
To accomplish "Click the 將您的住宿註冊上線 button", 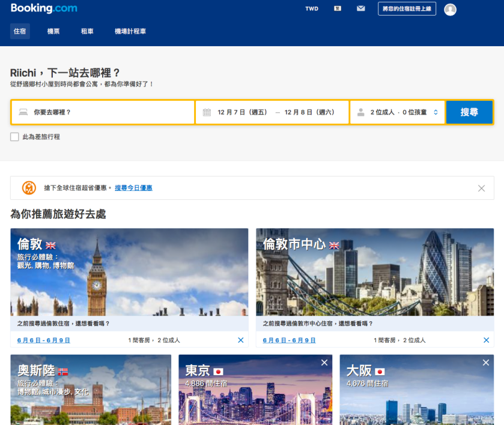I will click(x=407, y=9).
